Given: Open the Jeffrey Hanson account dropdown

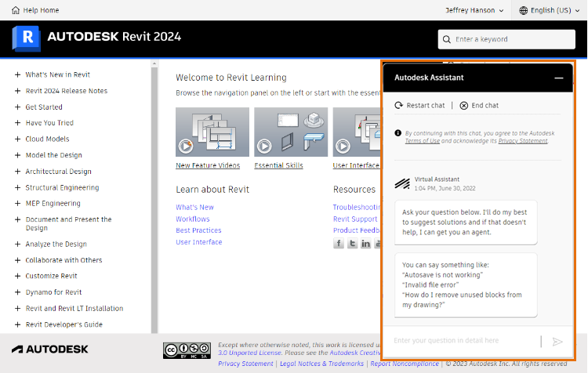Looking at the screenshot, I should tap(474, 10).
